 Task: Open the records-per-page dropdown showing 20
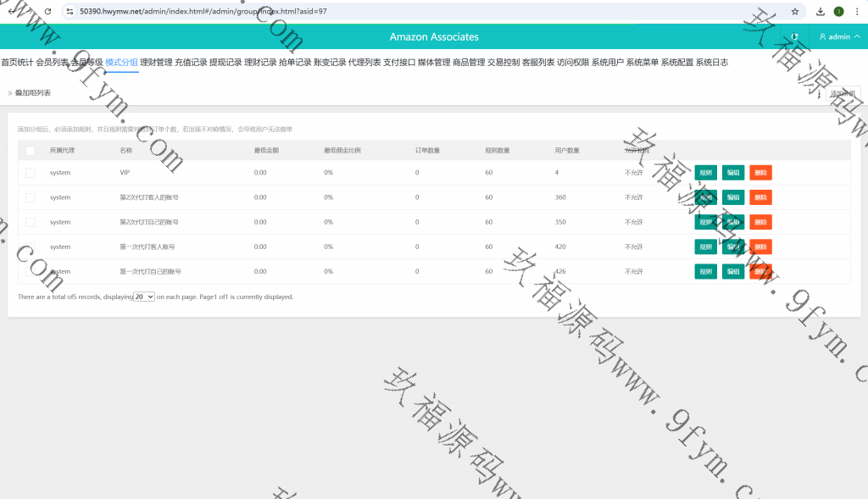tap(144, 297)
